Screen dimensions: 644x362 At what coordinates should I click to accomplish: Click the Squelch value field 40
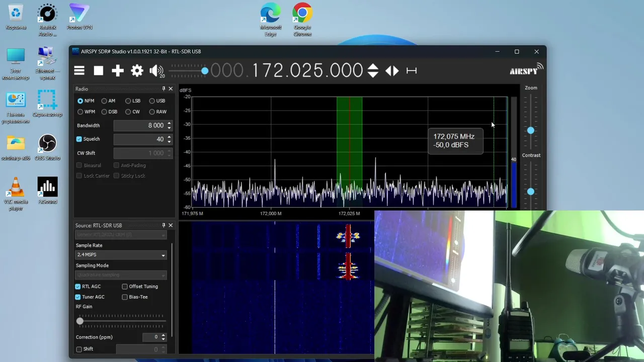140,139
